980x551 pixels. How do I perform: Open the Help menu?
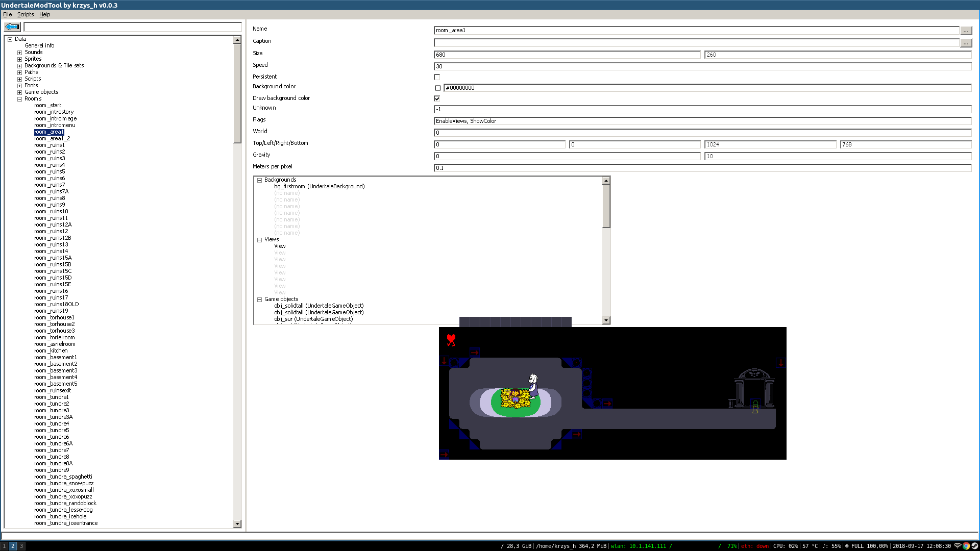(44, 14)
